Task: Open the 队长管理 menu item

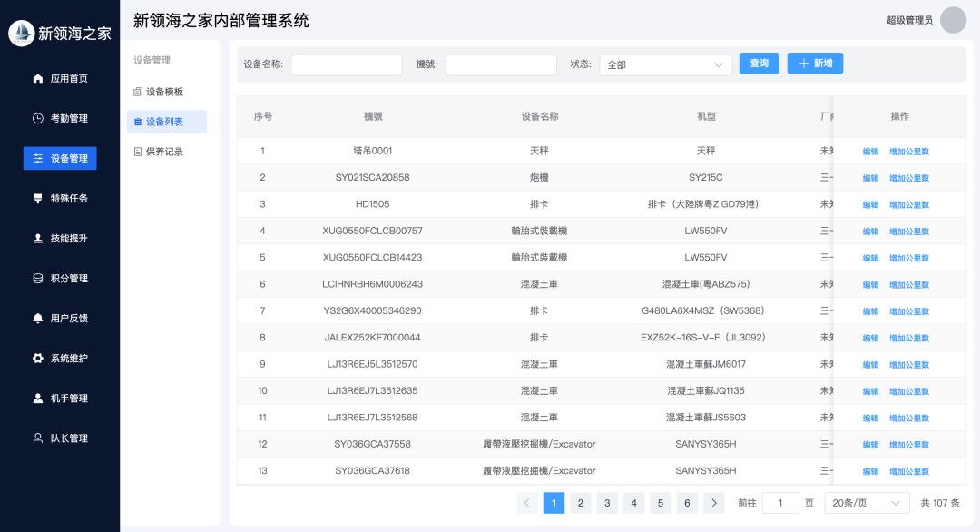Action: (60, 438)
